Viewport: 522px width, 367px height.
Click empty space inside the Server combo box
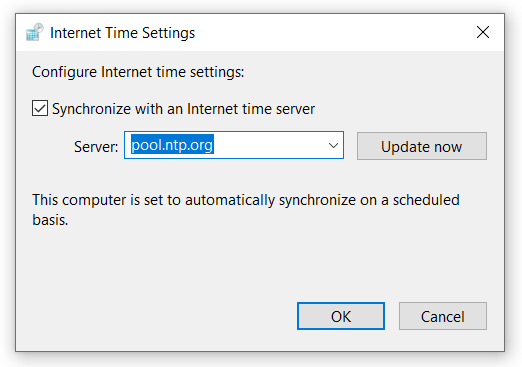(x=268, y=145)
